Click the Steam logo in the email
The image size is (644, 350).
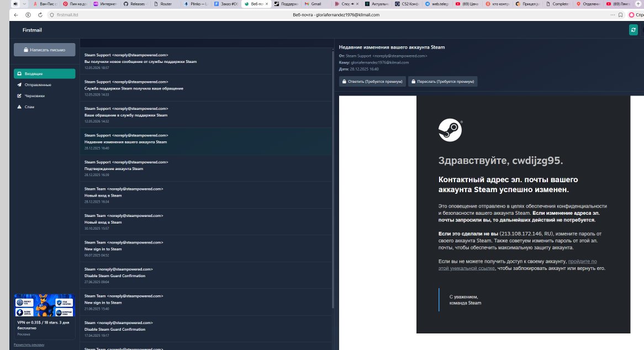(x=450, y=130)
